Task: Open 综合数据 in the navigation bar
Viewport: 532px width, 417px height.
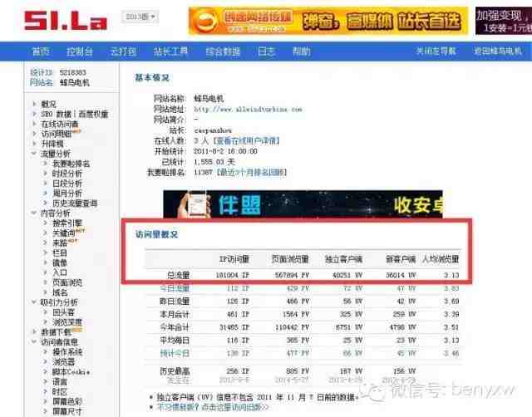Action: 223,52
